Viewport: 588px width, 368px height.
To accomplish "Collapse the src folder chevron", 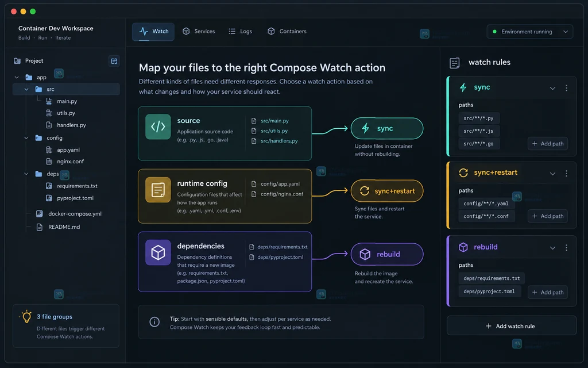I will coord(26,89).
